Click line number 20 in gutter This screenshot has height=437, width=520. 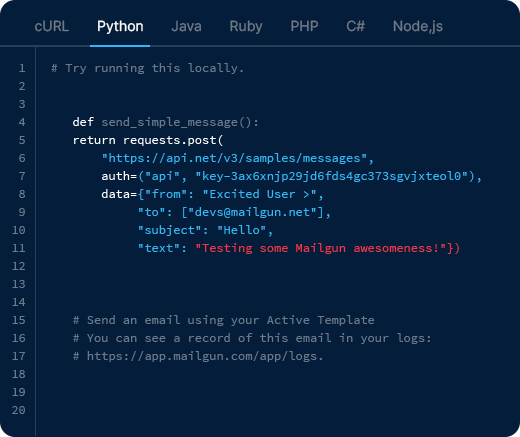[x=19, y=410]
